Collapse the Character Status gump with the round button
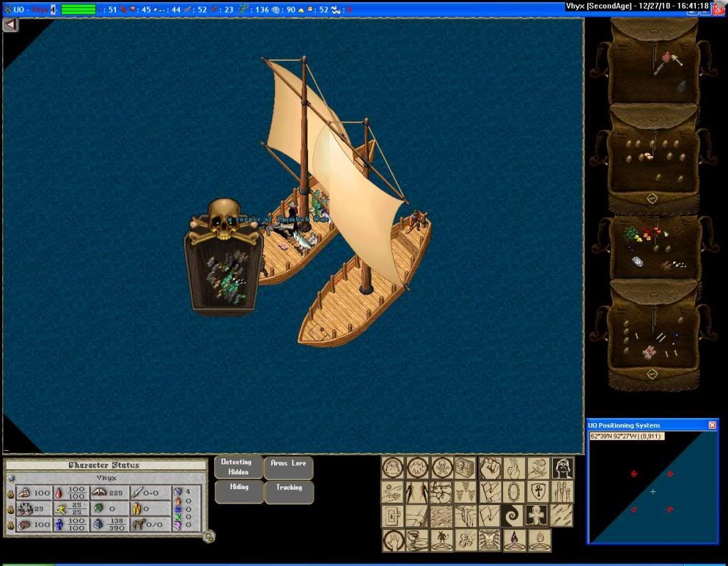This screenshot has height=566, width=728. 209,537
